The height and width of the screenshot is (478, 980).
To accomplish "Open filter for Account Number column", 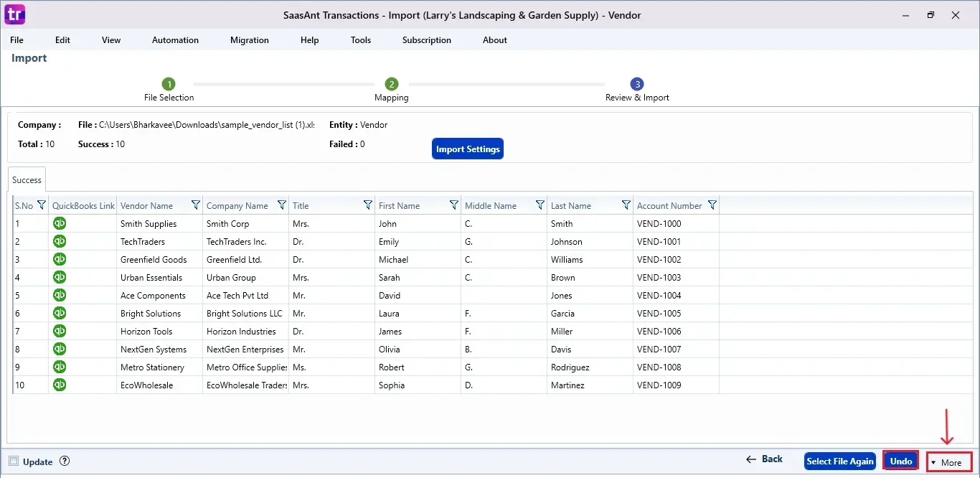I will (x=712, y=205).
